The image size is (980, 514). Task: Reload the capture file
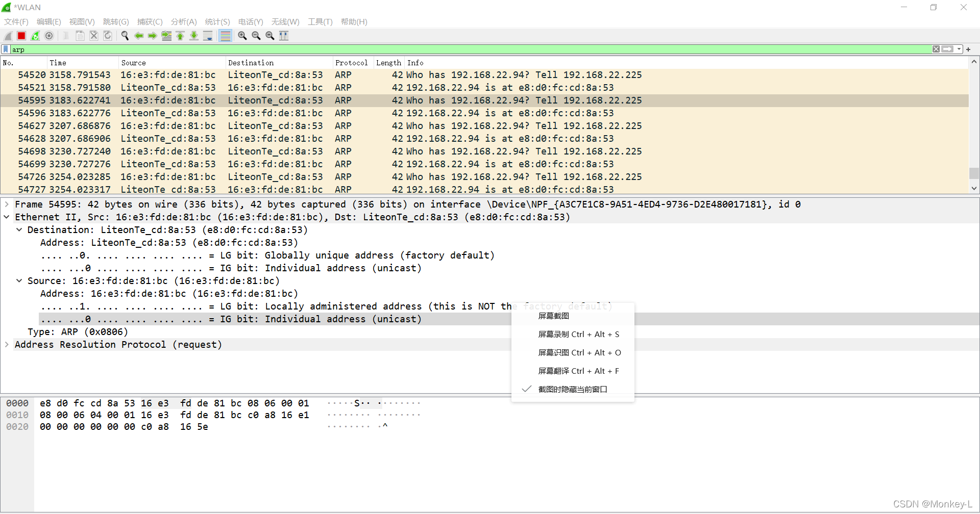point(108,36)
